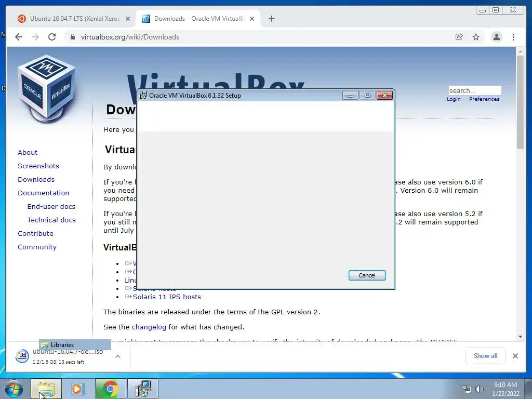Click the VirtualBox cube logo

pyautogui.click(x=46, y=89)
